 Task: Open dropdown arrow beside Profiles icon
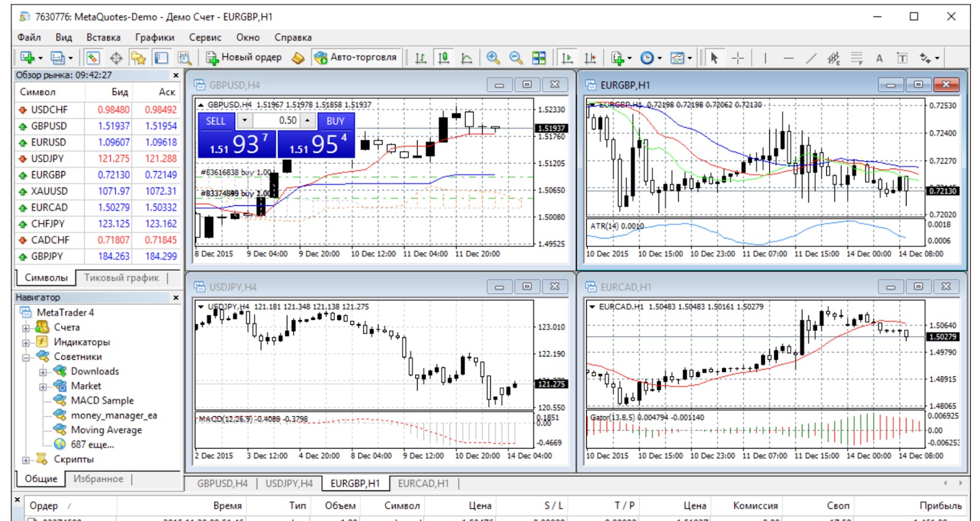coord(70,58)
